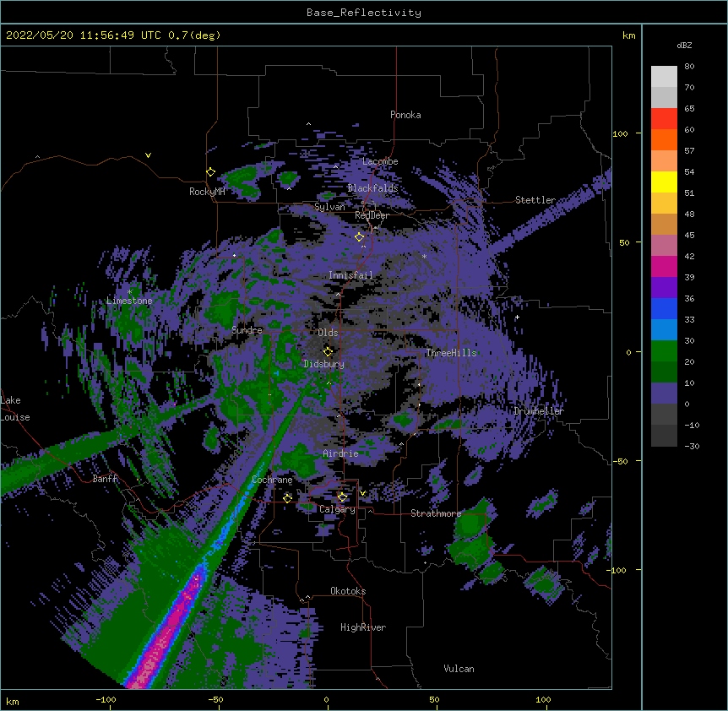728x711 pixels.
Task: Click the Stettler city label
Action: tap(535, 200)
